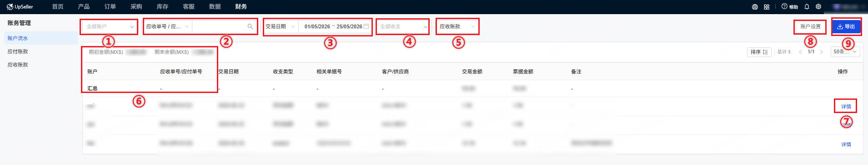
Task: Open the 采购 menu
Action: [136, 7]
